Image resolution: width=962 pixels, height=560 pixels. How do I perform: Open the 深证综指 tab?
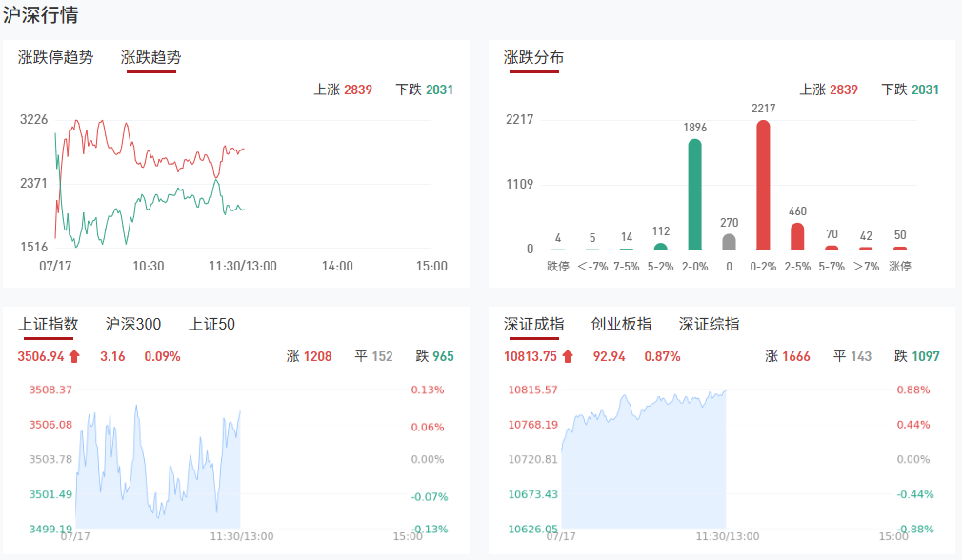[x=709, y=324]
